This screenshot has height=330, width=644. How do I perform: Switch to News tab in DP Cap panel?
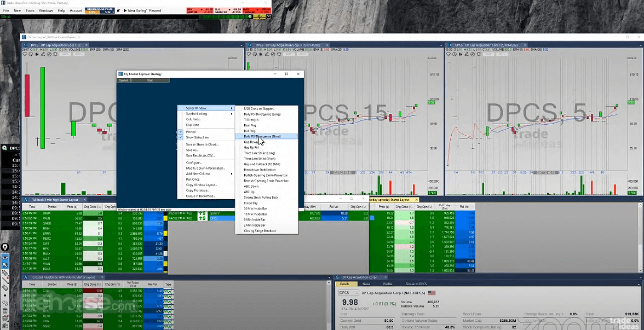click(366, 283)
